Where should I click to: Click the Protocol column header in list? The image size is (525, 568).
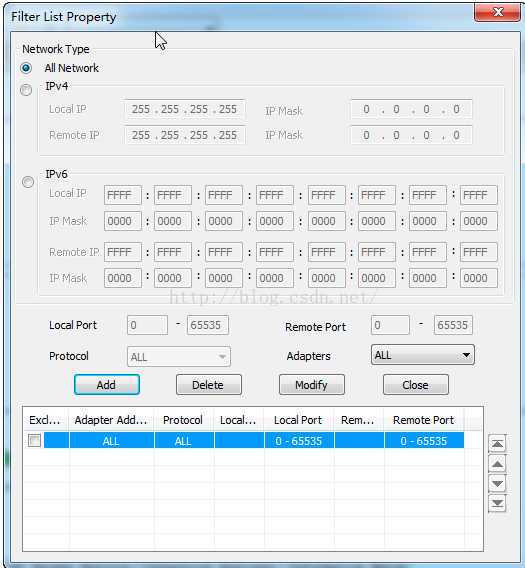click(184, 420)
